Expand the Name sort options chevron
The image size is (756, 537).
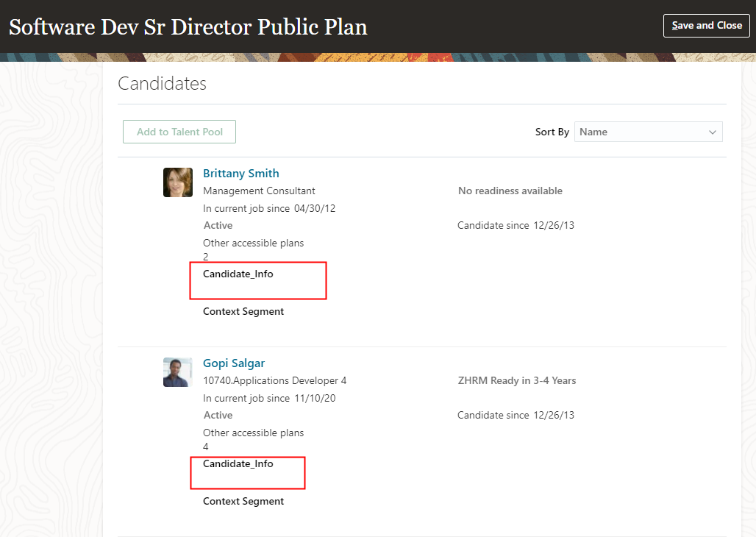tap(711, 132)
